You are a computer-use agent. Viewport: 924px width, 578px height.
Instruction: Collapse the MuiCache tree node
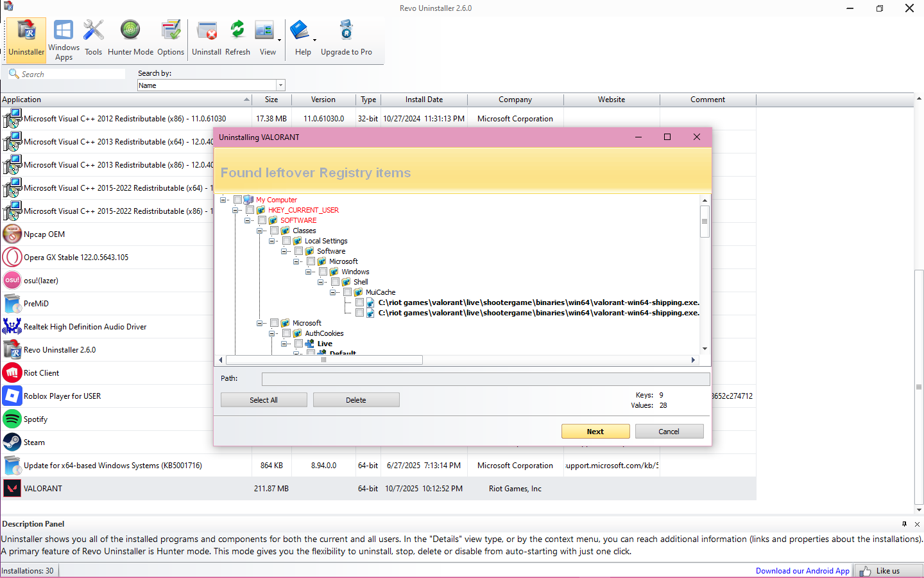332,292
